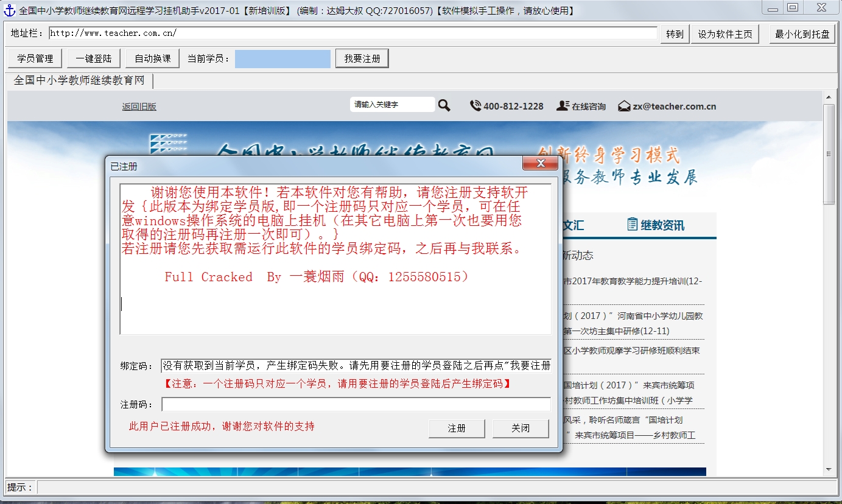This screenshot has height=504, width=842.
Task: Click the 注册码 input field
Action: [x=356, y=404]
